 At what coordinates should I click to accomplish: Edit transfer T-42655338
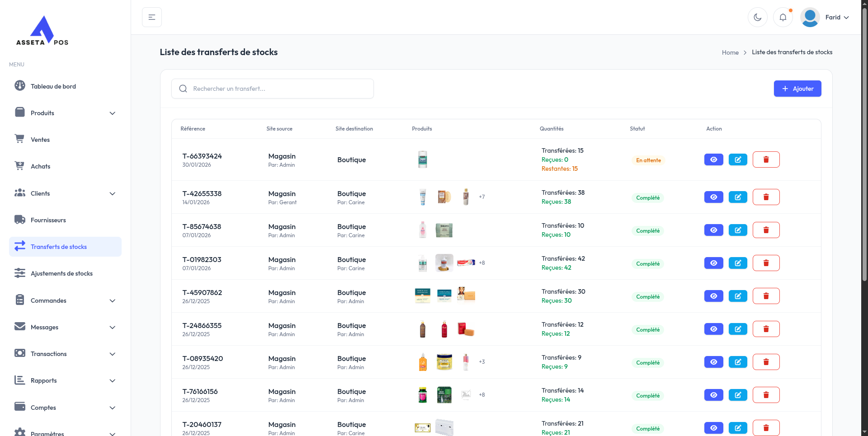[x=738, y=197]
